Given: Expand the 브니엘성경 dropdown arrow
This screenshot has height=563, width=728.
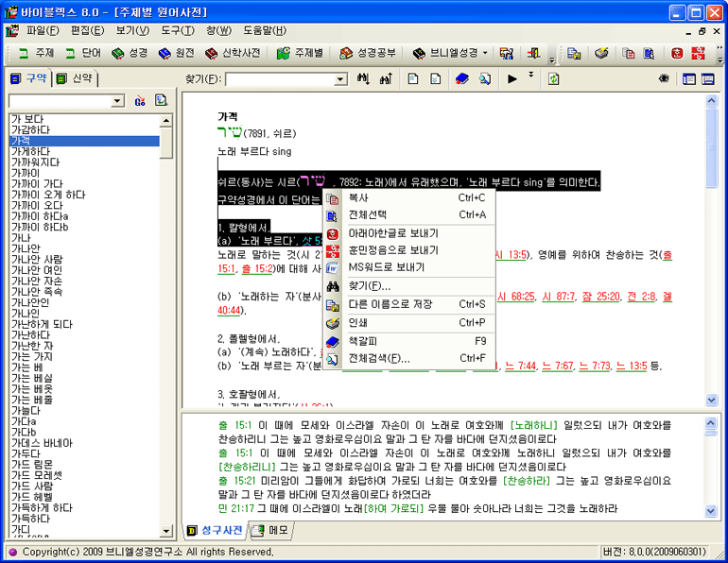Looking at the screenshot, I should 485,53.
